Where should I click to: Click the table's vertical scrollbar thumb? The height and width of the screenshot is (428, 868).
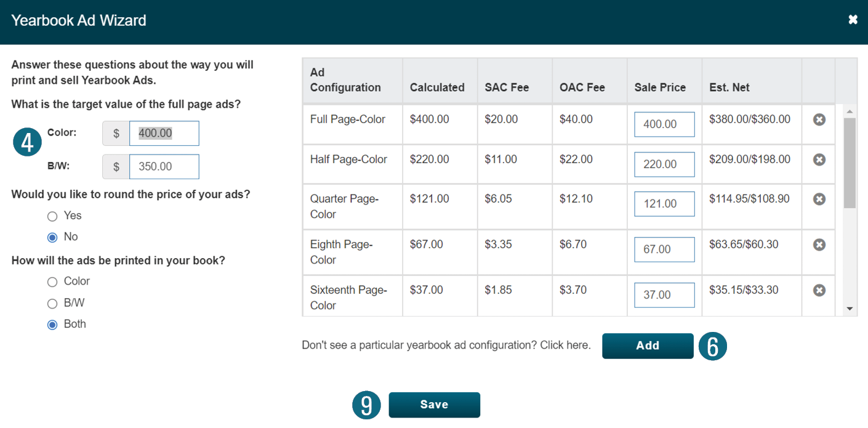click(x=850, y=163)
